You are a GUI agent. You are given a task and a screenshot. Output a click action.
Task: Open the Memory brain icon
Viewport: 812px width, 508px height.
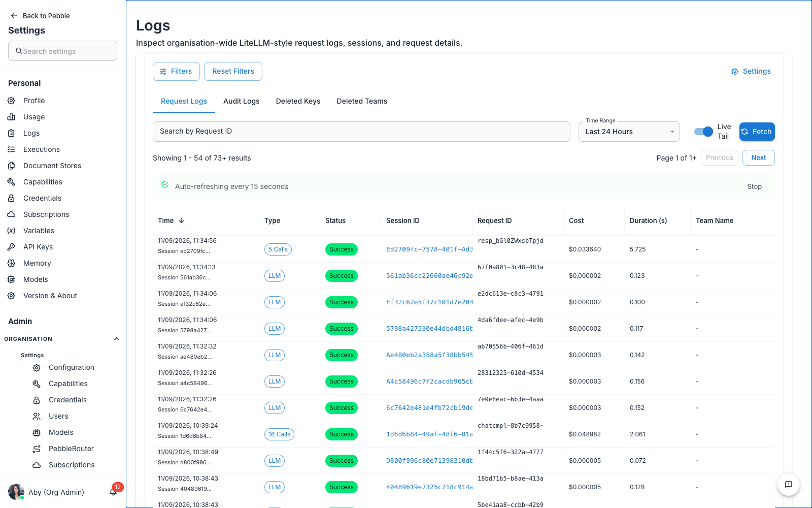click(11, 263)
